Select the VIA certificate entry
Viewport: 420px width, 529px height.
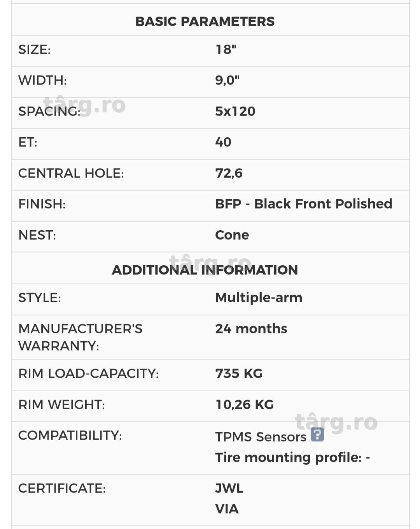227,509
